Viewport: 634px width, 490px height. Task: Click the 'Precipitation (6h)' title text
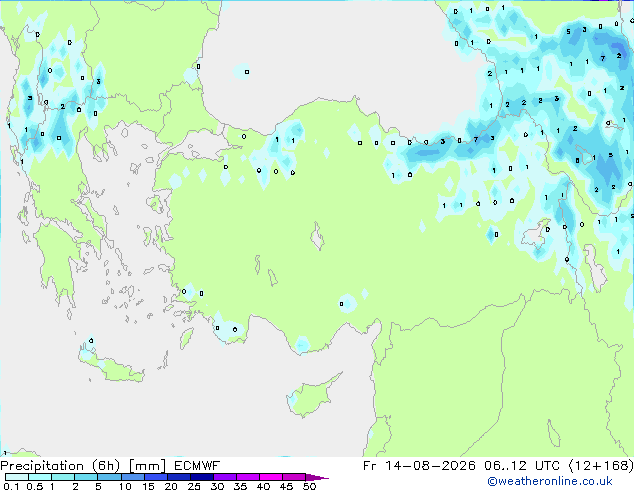pos(60,466)
